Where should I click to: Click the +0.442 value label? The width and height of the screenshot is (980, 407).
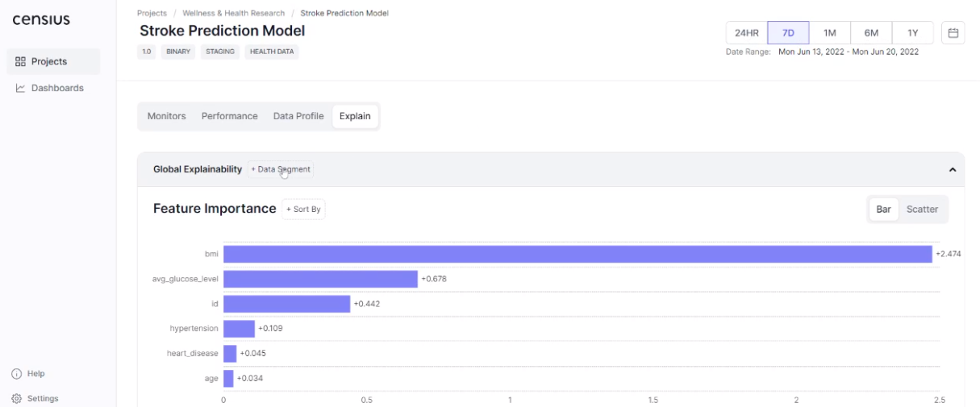coord(366,304)
